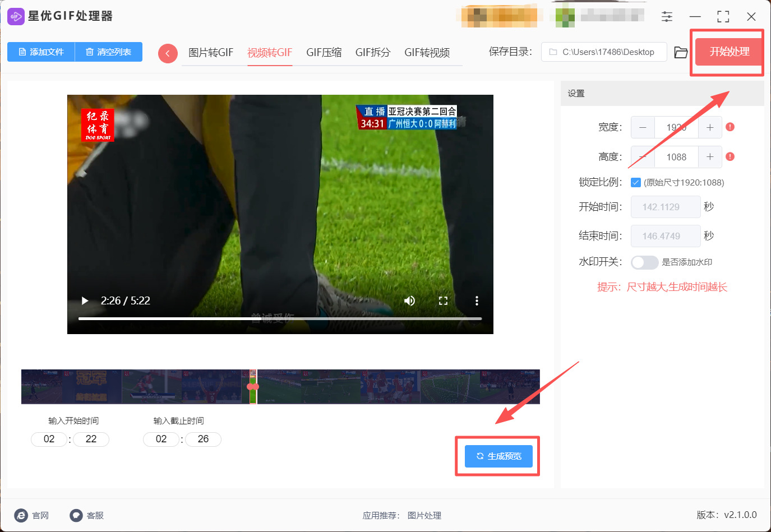771x532 pixels.
Task: Click the height value 1088 field
Action: pos(676,157)
